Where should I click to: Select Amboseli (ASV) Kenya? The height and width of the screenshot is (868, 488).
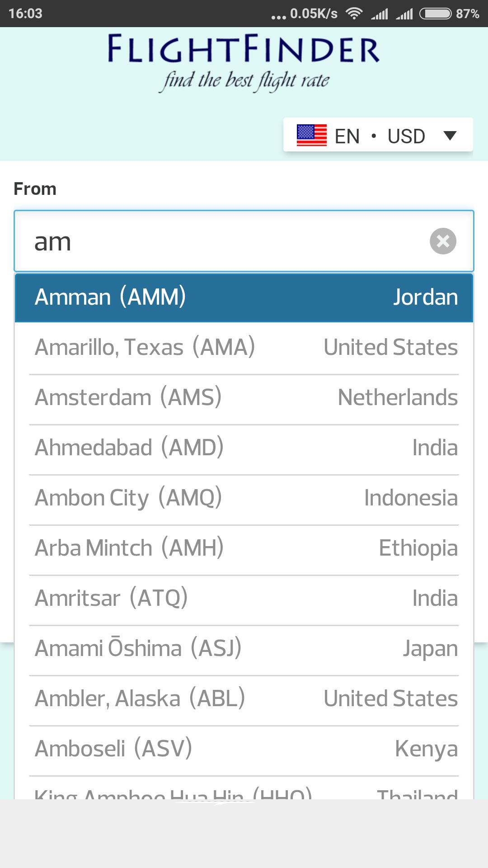(x=244, y=749)
